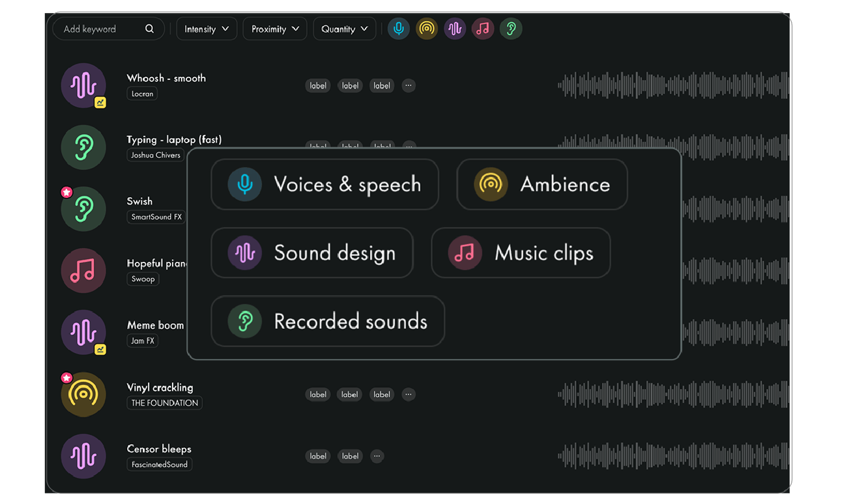
Task: Click Vinyl crackling title
Action: (x=160, y=387)
